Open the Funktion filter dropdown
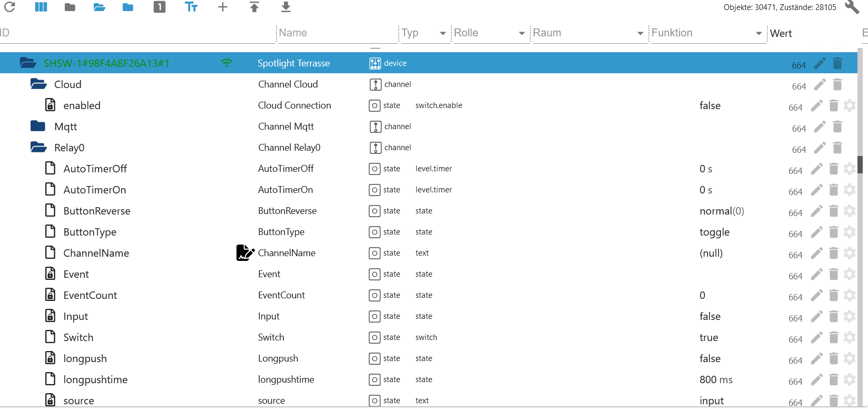The height and width of the screenshot is (409, 868). [758, 33]
